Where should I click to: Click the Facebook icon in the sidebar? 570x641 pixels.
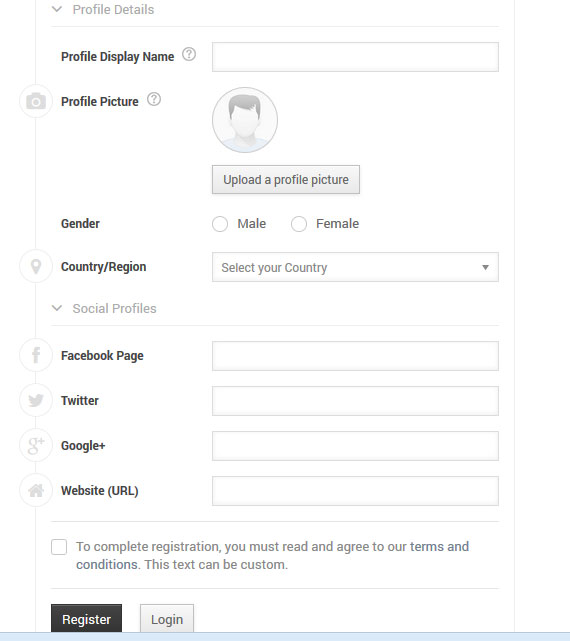click(x=36, y=355)
